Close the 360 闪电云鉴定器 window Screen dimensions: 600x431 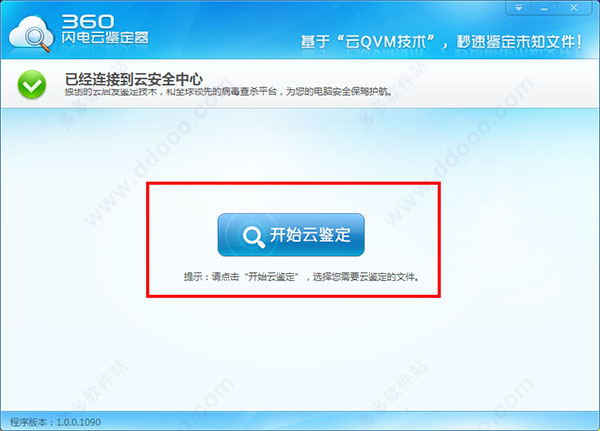pos(574,8)
